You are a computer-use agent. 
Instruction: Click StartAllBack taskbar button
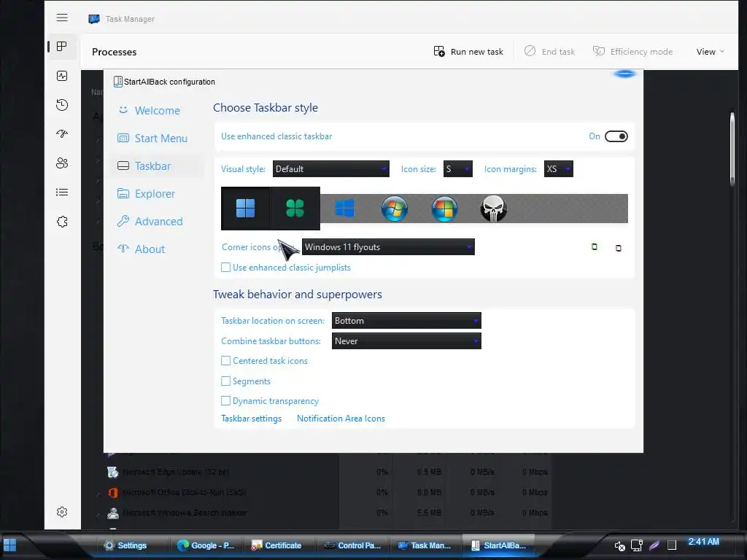[499, 545]
